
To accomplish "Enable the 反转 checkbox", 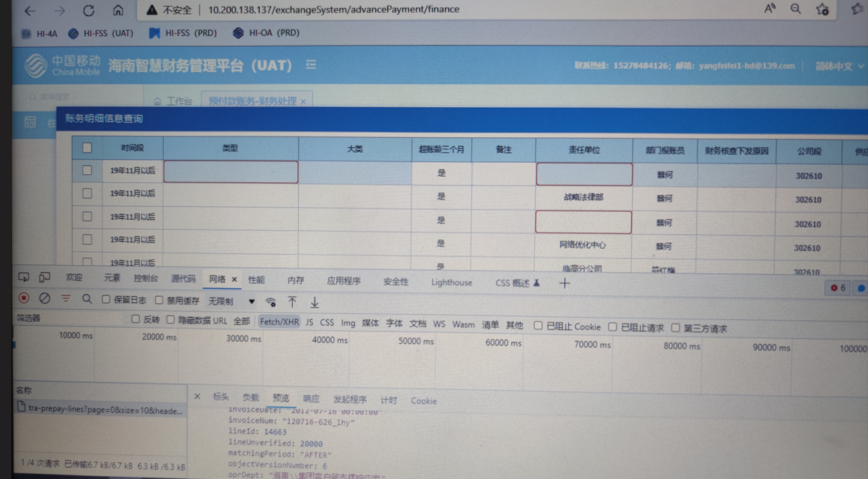I will (136, 320).
